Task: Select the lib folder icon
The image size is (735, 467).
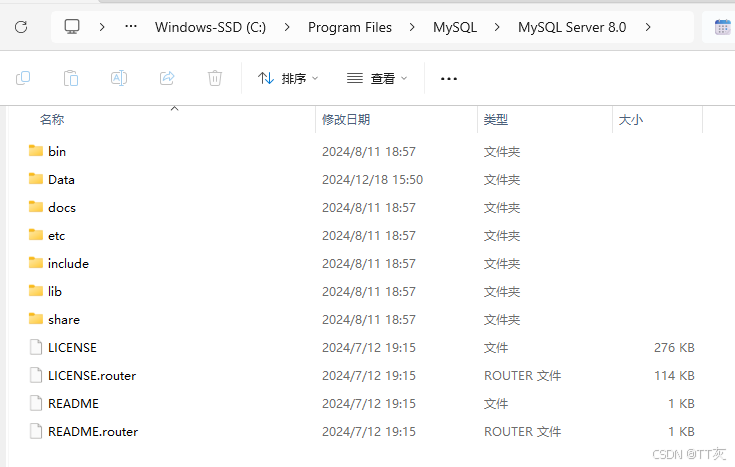Action: (x=36, y=291)
